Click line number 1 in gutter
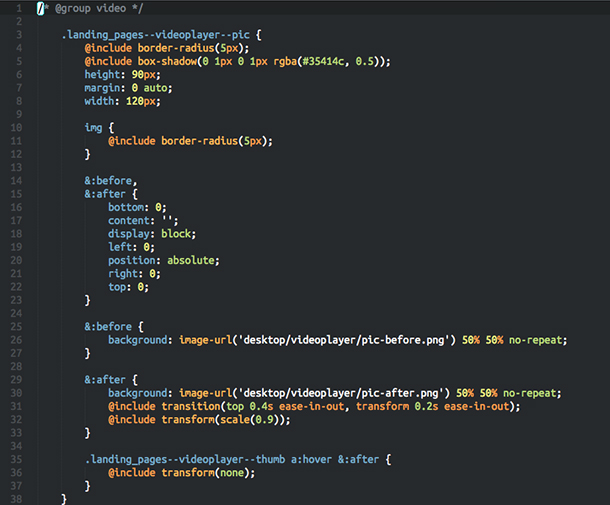The height and width of the screenshot is (505, 610). coord(19,8)
